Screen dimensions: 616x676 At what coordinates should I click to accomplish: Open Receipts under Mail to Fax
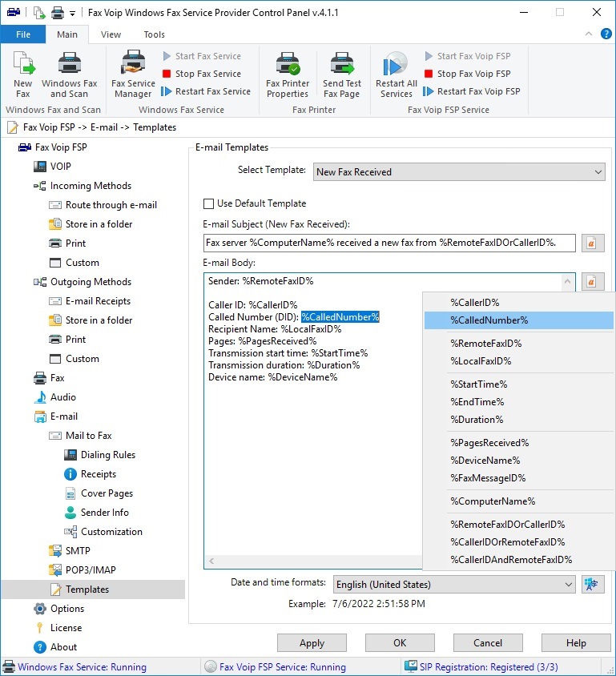(x=90, y=474)
